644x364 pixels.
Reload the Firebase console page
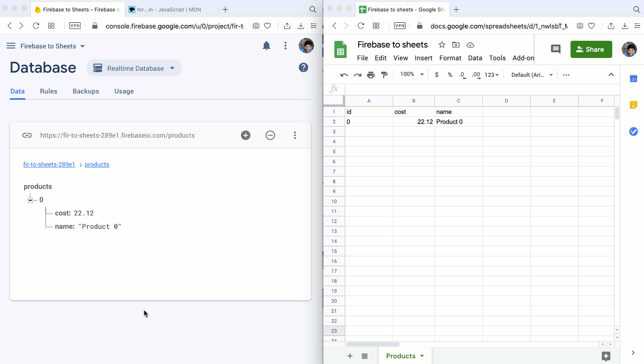click(36, 26)
